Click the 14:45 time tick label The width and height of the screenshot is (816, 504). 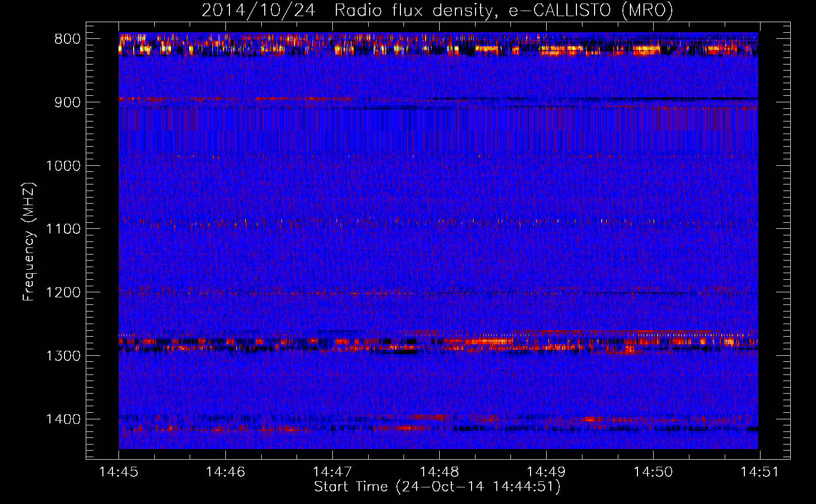pos(119,472)
